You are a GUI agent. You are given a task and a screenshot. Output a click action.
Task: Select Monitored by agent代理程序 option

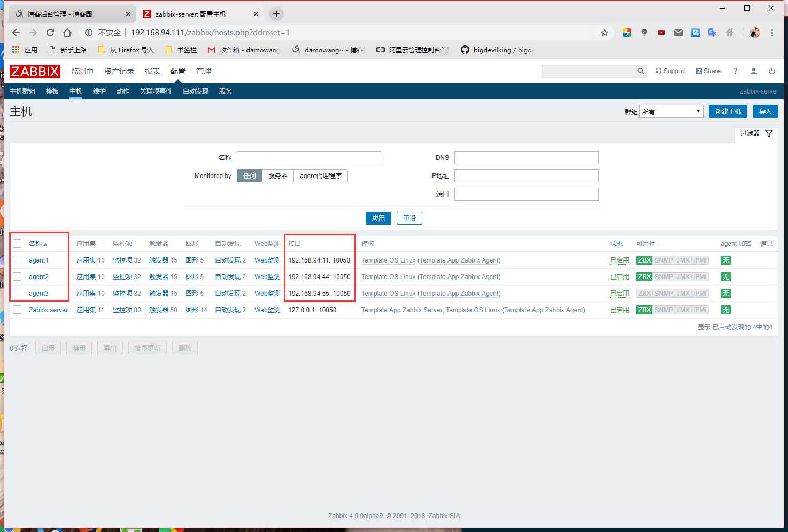[321, 176]
